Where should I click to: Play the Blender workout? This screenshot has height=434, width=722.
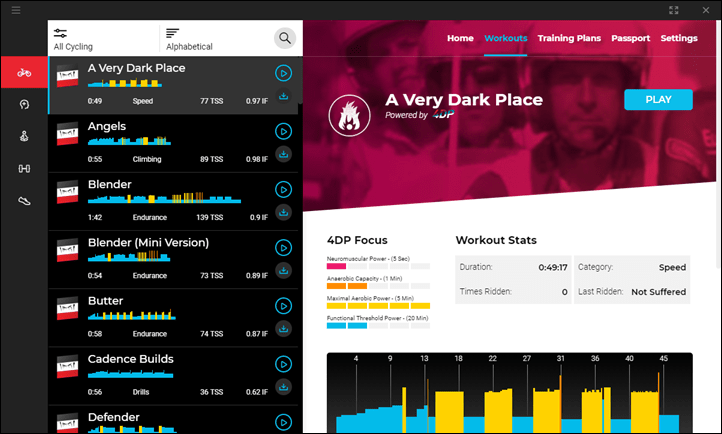[x=283, y=189]
